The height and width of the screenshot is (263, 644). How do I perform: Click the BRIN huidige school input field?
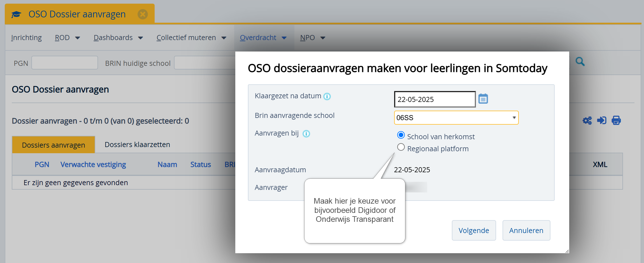click(x=205, y=63)
